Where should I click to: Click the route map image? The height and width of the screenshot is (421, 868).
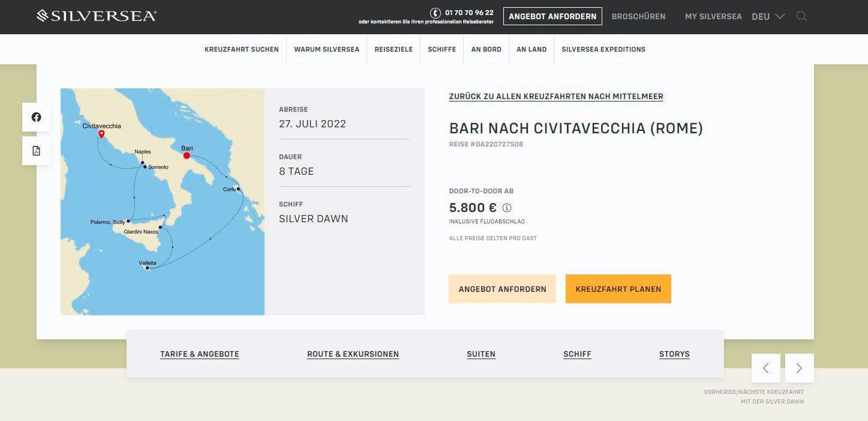click(163, 202)
